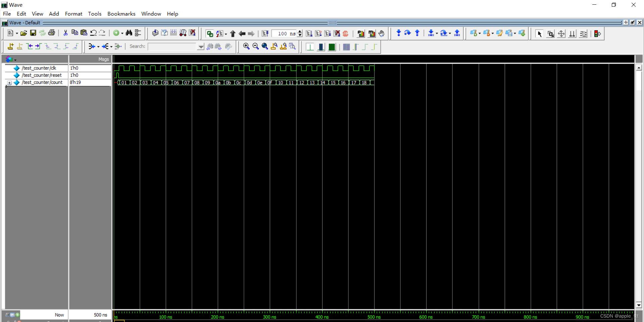Open the Step Over Current dropdown arrow
Screen dimensions: 644x322
click(x=450, y=33)
